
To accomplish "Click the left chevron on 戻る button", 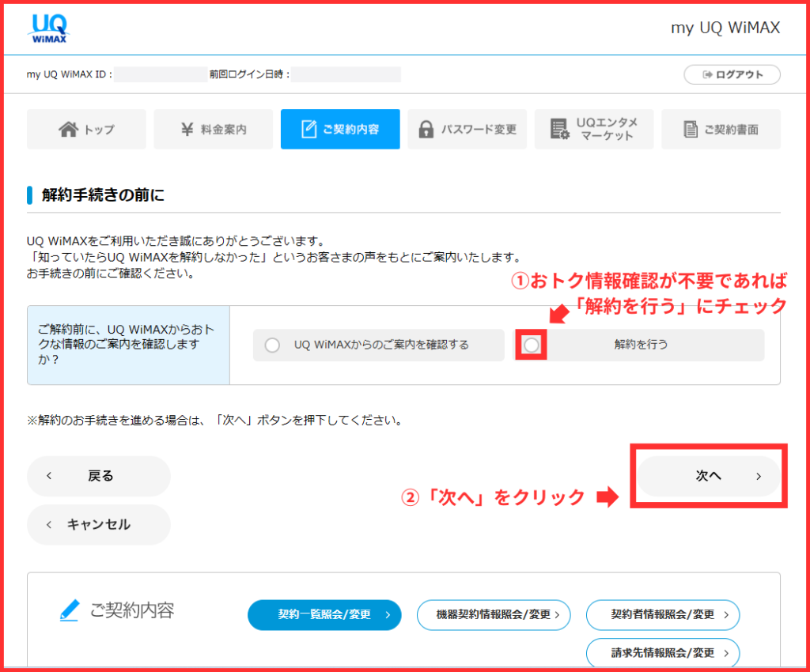I will (49, 476).
